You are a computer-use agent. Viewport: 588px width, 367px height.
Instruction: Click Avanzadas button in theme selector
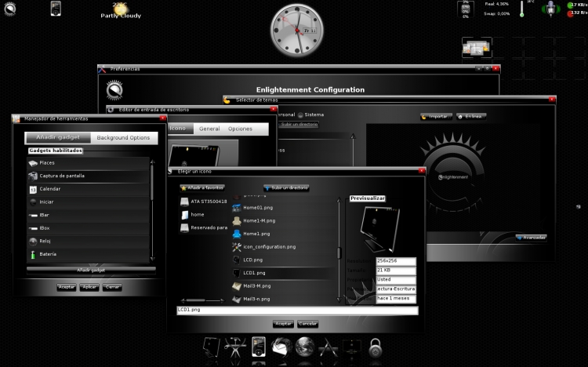coord(531,238)
